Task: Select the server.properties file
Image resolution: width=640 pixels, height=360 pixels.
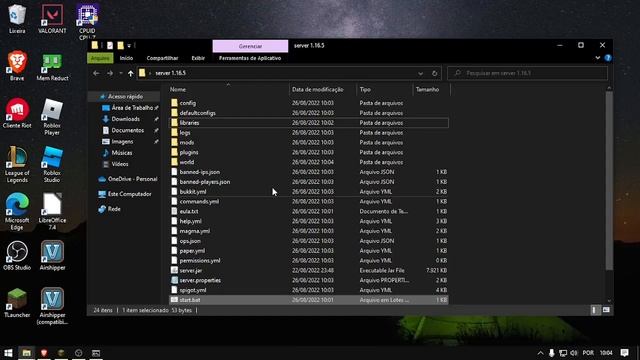Action: (x=309, y=280)
